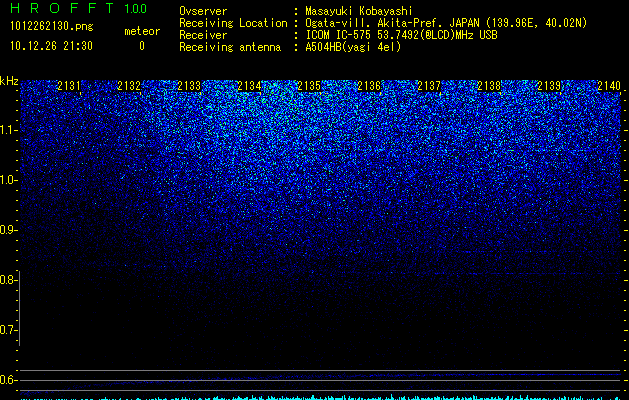Click the Ogata-vill. Akita-Pref. JAPAN location text
Screen dimensions: 629x400
click(446, 23)
